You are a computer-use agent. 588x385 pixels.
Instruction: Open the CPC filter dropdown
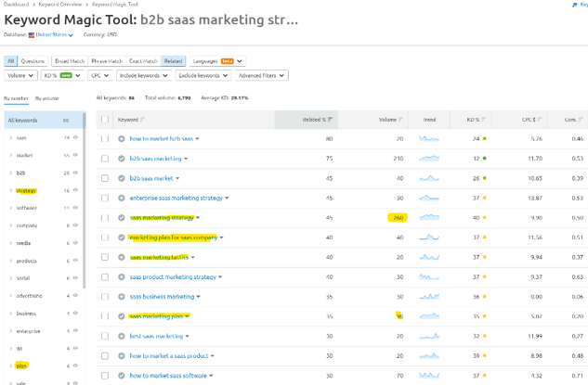coord(100,76)
